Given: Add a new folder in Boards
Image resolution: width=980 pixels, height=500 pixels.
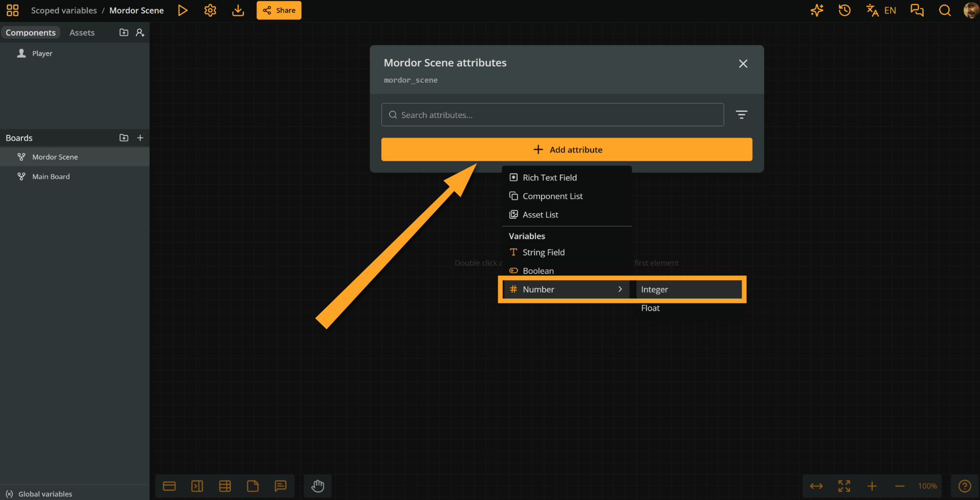Looking at the screenshot, I should pos(124,138).
